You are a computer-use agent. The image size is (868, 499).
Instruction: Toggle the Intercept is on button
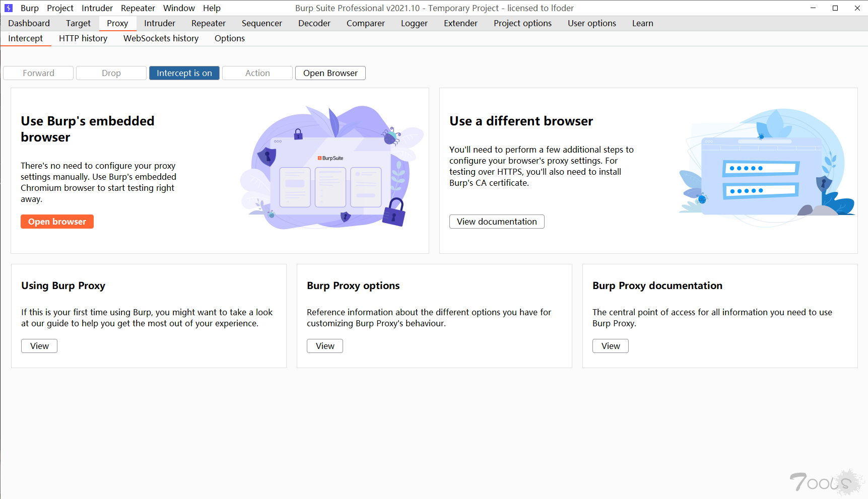coord(184,73)
